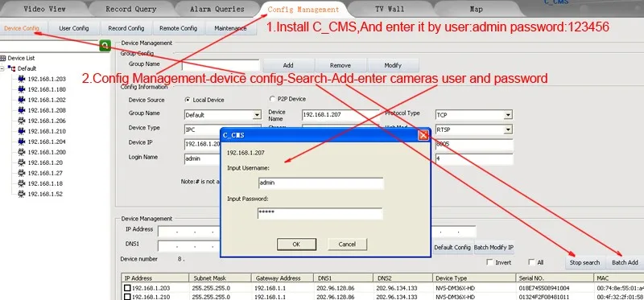Click the Batch Add button
The image size is (644, 300).
[x=625, y=263]
